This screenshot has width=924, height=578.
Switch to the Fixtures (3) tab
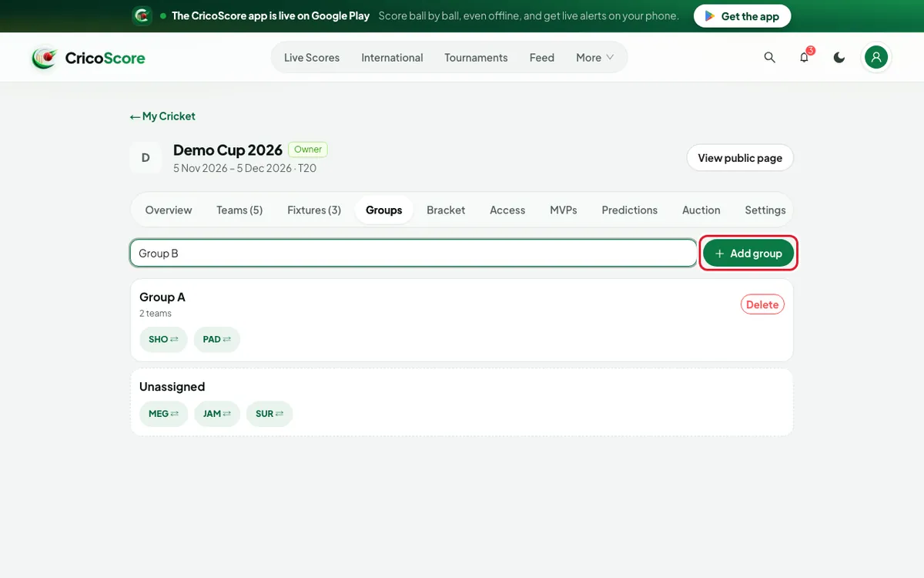tap(314, 210)
